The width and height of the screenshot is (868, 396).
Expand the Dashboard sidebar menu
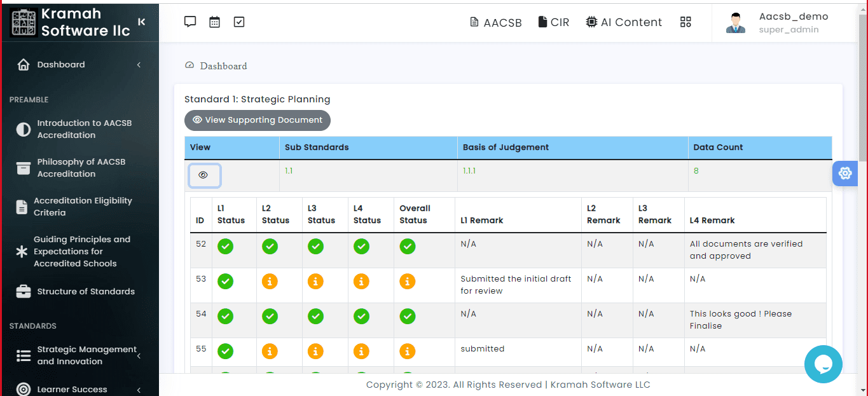[x=79, y=65]
